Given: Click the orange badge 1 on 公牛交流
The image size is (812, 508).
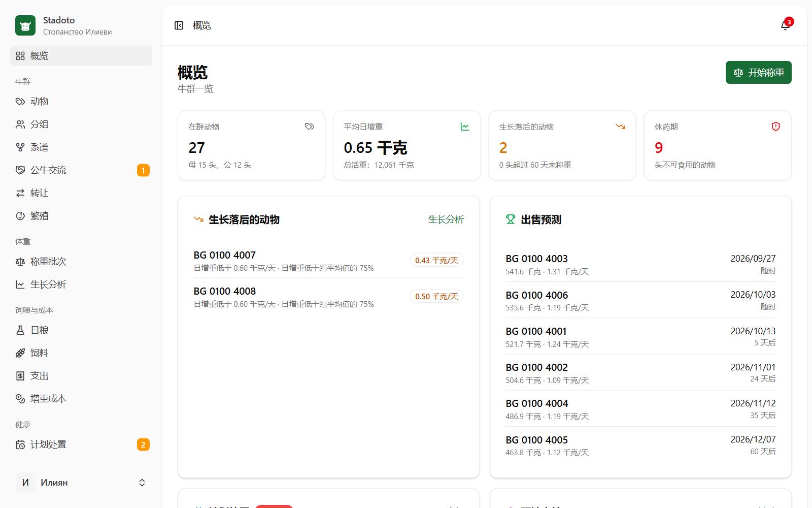Looking at the screenshot, I should coord(143,170).
